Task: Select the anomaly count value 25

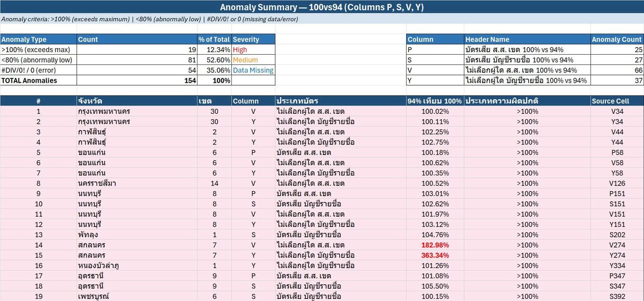Action: tap(617, 49)
